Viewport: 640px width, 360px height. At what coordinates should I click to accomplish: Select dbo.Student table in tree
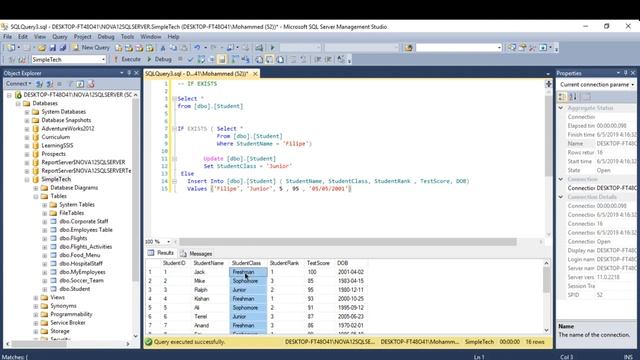pyautogui.click(x=75, y=289)
